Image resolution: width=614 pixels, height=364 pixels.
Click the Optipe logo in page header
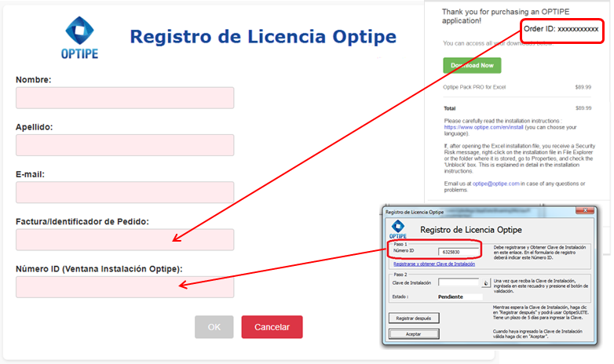[x=80, y=37]
